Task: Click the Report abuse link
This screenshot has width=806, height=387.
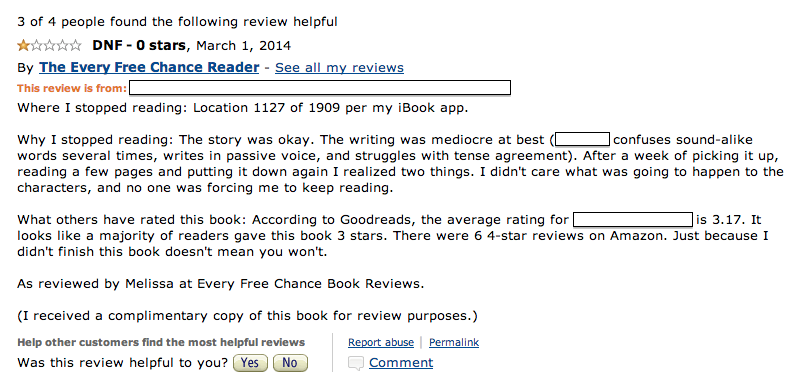Action: point(381,342)
